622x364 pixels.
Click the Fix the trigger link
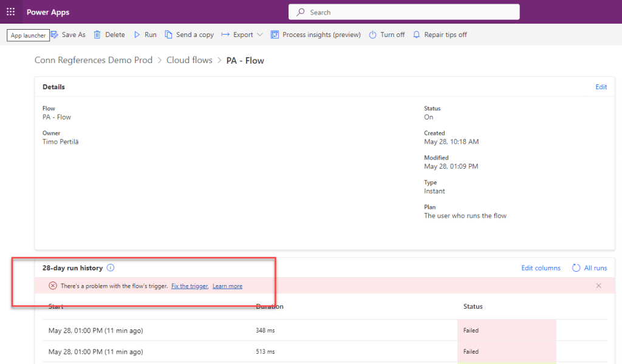(190, 286)
